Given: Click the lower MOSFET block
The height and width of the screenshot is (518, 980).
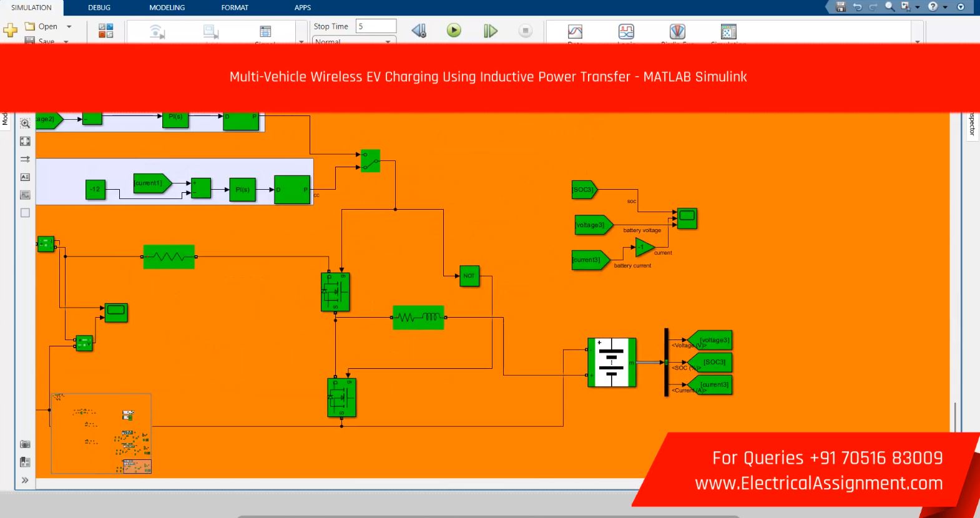Looking at the screenshot, I should [x=342, y=398].
